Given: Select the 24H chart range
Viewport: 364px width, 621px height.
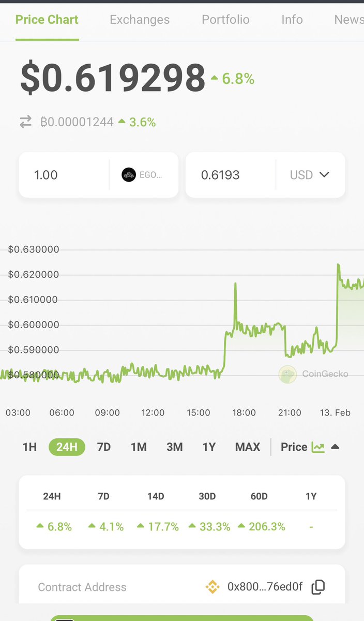Looking at the screenshot, I should pyautogui.click(x=67, y=447).
